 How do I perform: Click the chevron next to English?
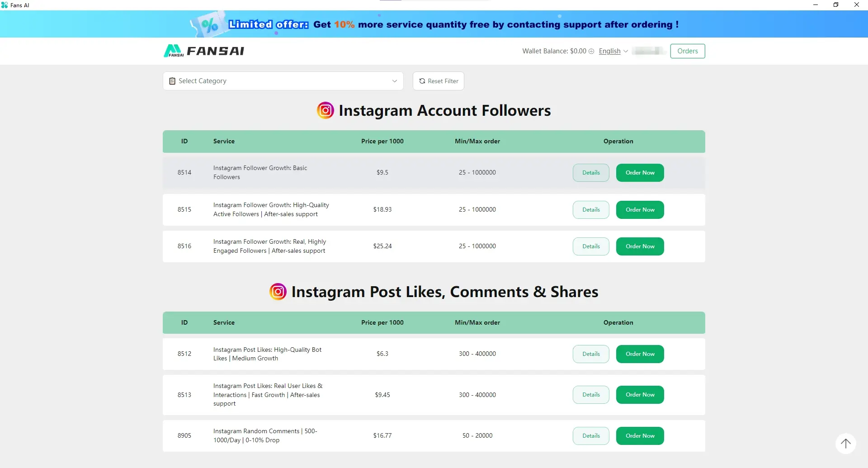pos(626,52)
